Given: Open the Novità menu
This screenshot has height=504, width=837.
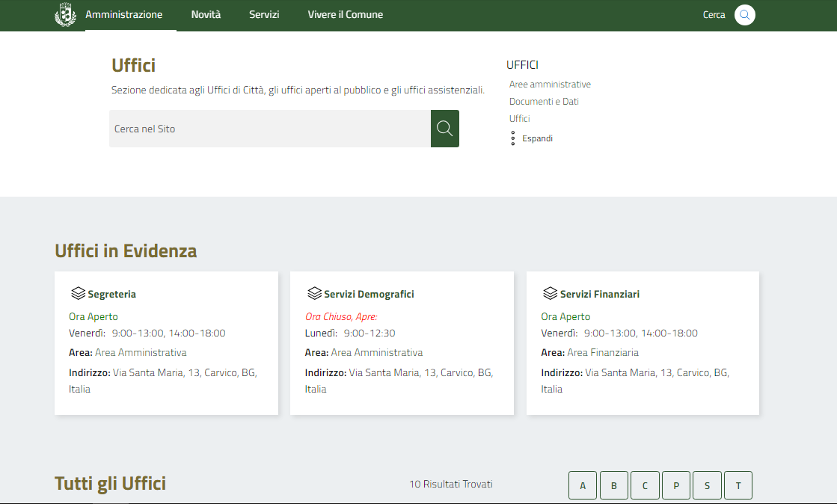Looking at the screenshot, I should pyautogui.click(x=206, y=15).
